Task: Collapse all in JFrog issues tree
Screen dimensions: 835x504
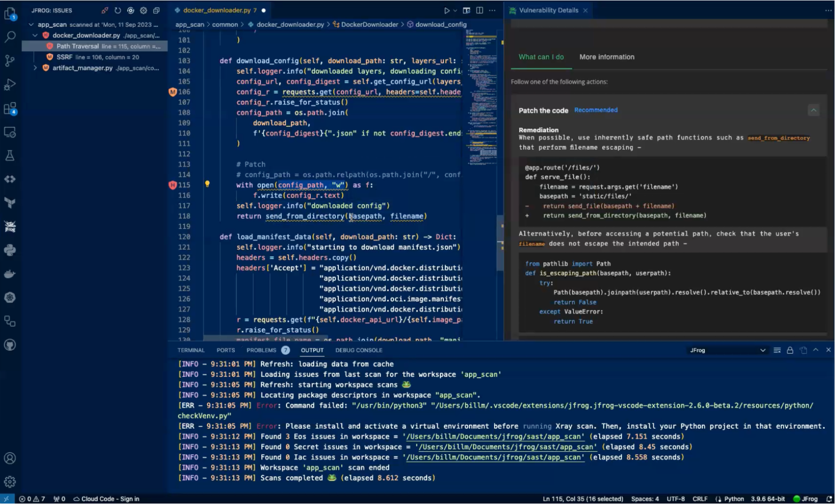Action: 156,10
